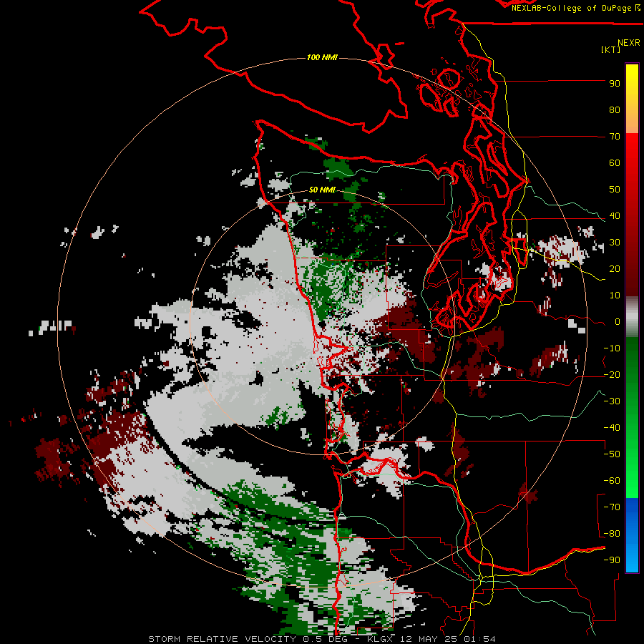Click the -10 value on velocity scale
This screenshot has height=644, width=644.
(x=612, y=348)
